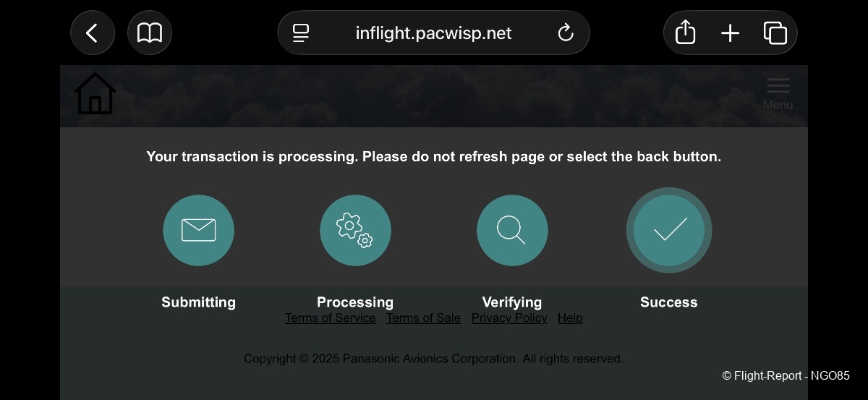The width and height of the screenshot is (868, 400).
Task: Add a new tab with plus icon
Action: click(730, 33)
